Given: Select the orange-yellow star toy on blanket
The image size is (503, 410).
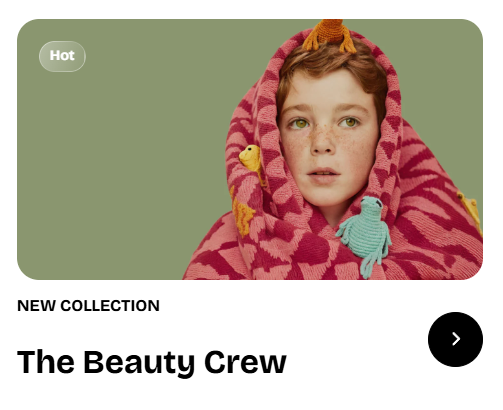Looking at the screenshot, I should pyautogui.click(x=241, y=213).
